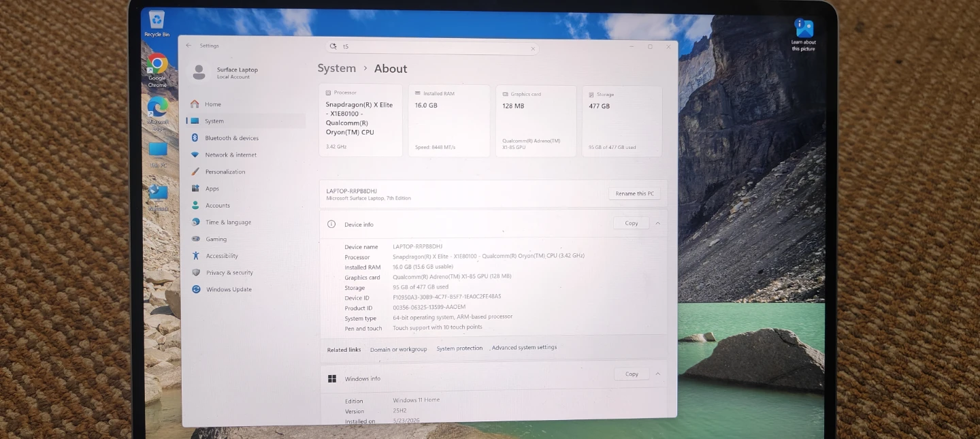Click the globe icon for Time & language
Image resolution: width=980 pixels, height=439 pixels.
click(195, 222)
